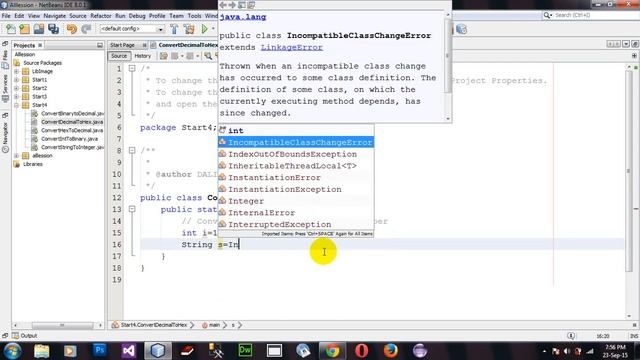Viewport: 640px width, 360px height.
Task: Open javadoc in external browser icon
Action: click(x=242, y=5)
